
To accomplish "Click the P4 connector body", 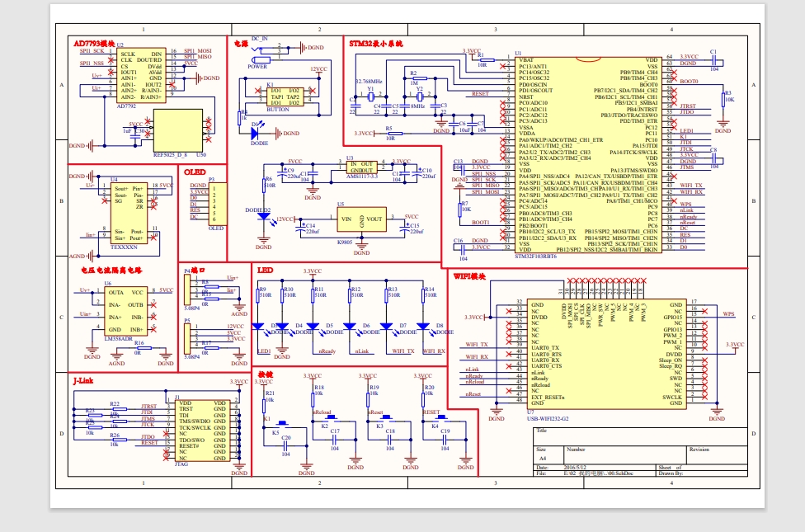I will [187, 290].
